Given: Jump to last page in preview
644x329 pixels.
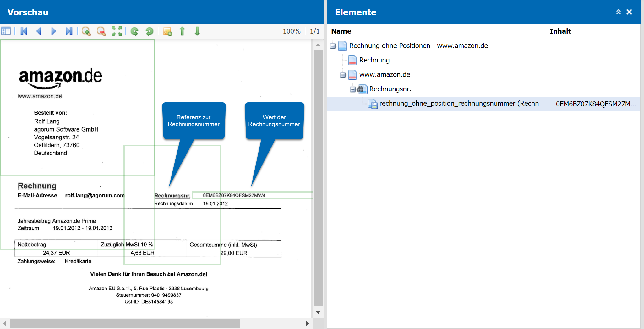Looking at the screenshot, I should click(69, 31).
